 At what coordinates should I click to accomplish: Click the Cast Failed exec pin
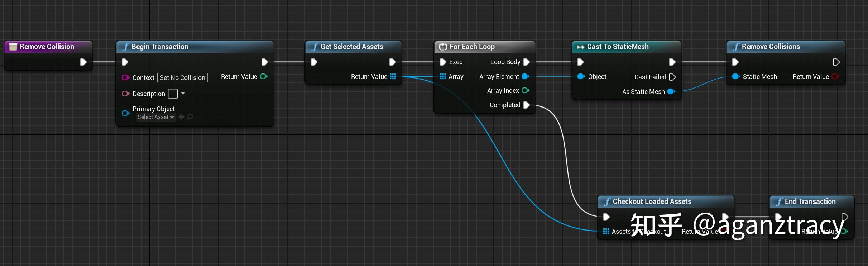point(672,77)
